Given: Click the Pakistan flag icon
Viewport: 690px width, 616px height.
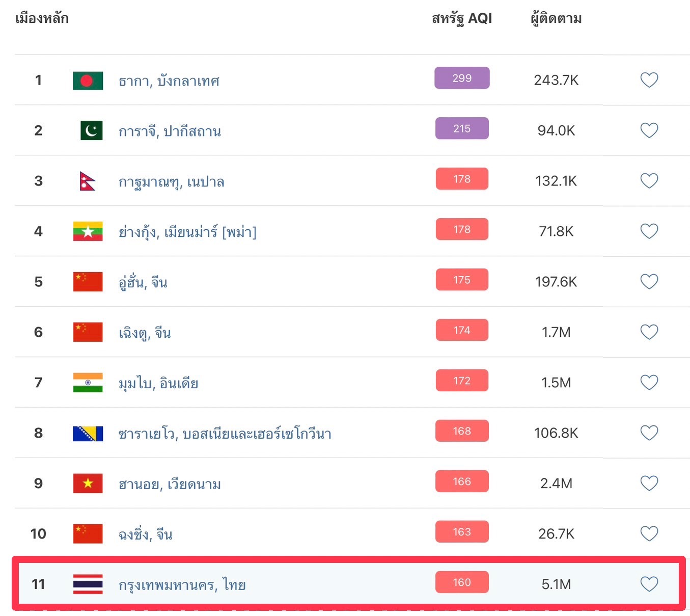Looking at the screenshot, I should pyautogui.click(x=92, y=130).
